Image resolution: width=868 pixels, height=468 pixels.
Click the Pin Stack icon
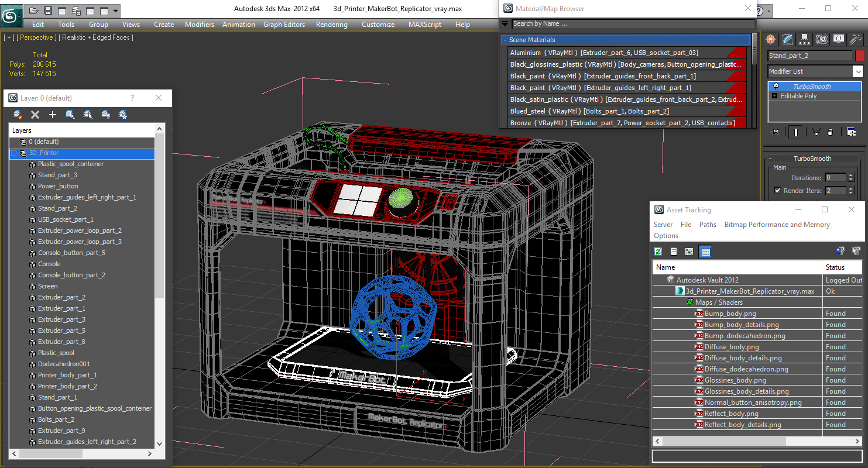pyautogui.click(x=776, y=132)
